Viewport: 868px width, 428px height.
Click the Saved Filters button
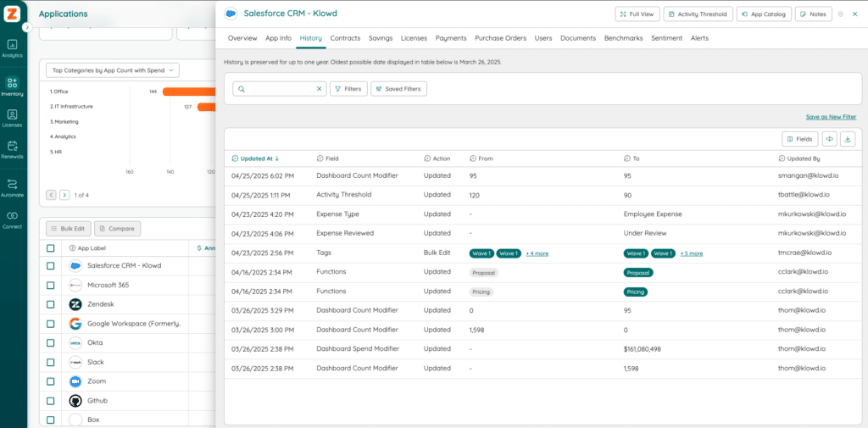click(x=399, y=89)
